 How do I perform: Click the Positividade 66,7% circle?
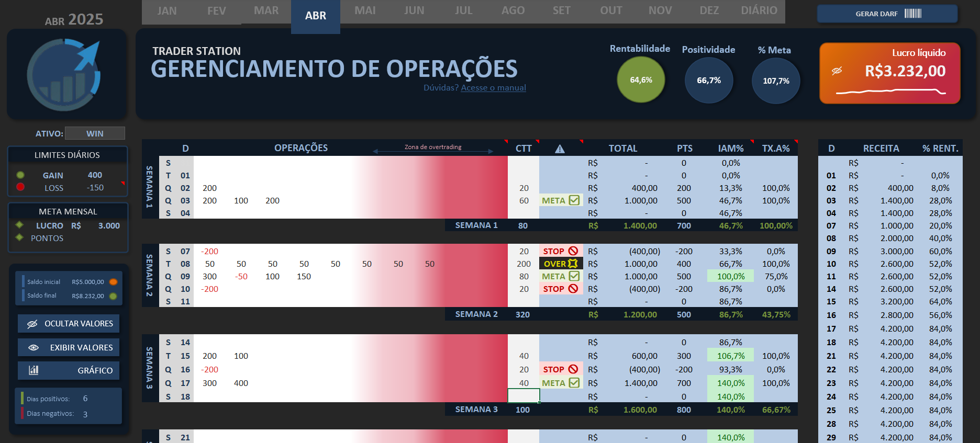(x=709, y=80)
